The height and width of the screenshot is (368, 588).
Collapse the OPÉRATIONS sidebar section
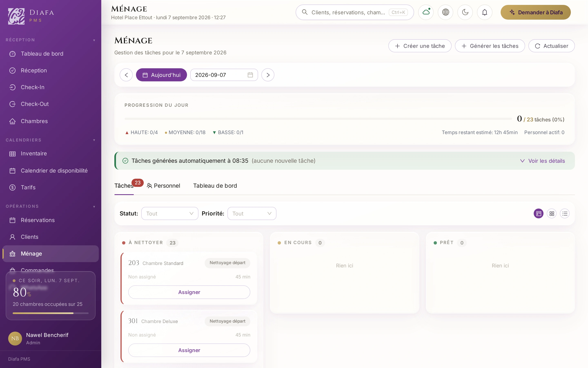coord(51,206)
